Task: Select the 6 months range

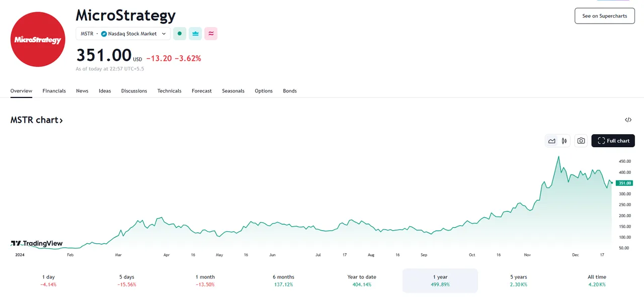Action: point(283,280)
